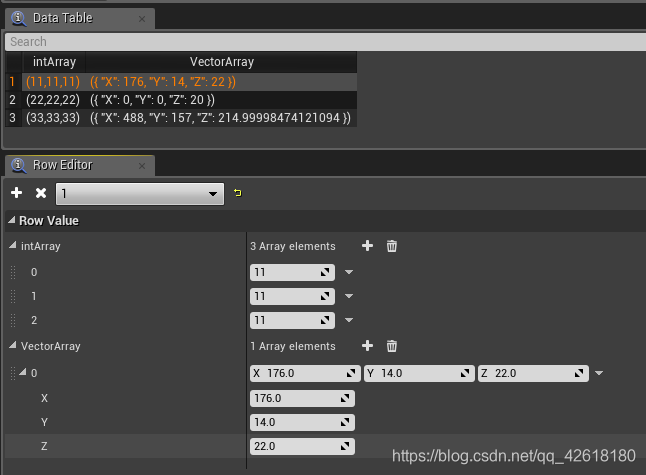
Task: Open options arrow for intArray element 1
Action: click(349, 296)
